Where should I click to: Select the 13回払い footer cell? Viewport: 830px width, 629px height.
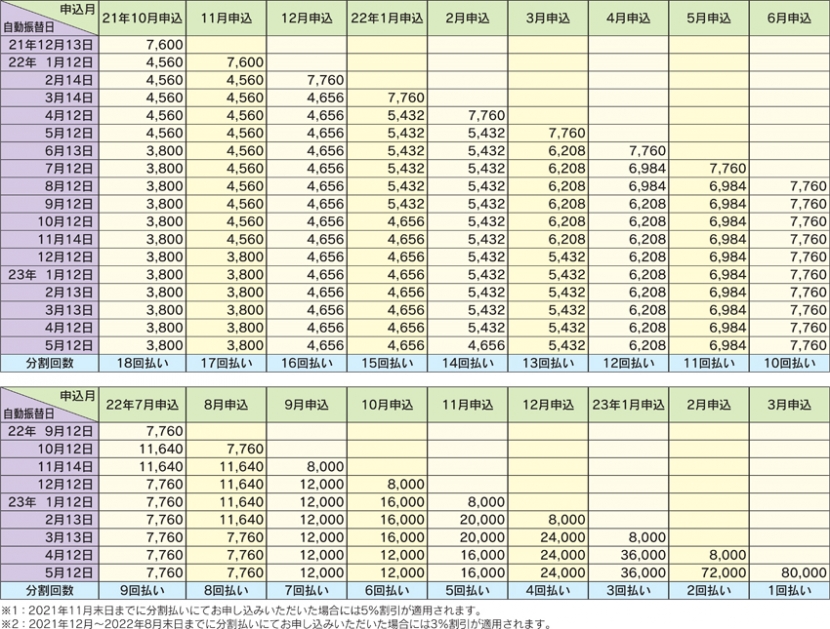point(548,363)
